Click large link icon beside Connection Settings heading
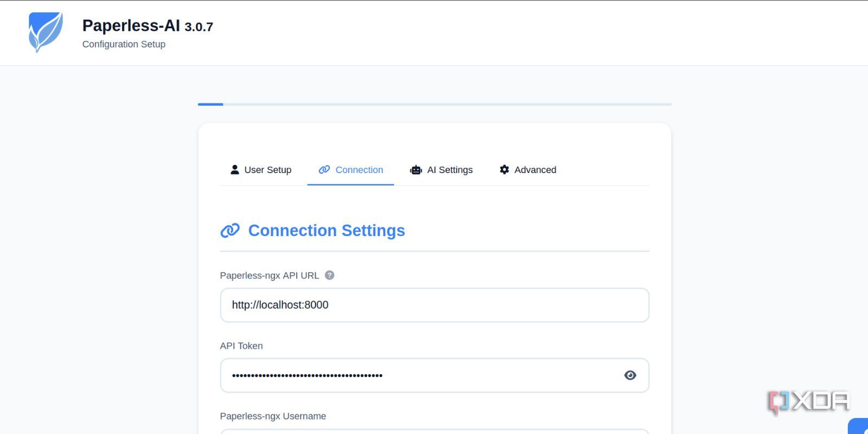Screen dimensions: 868x434 coord(230,231)
